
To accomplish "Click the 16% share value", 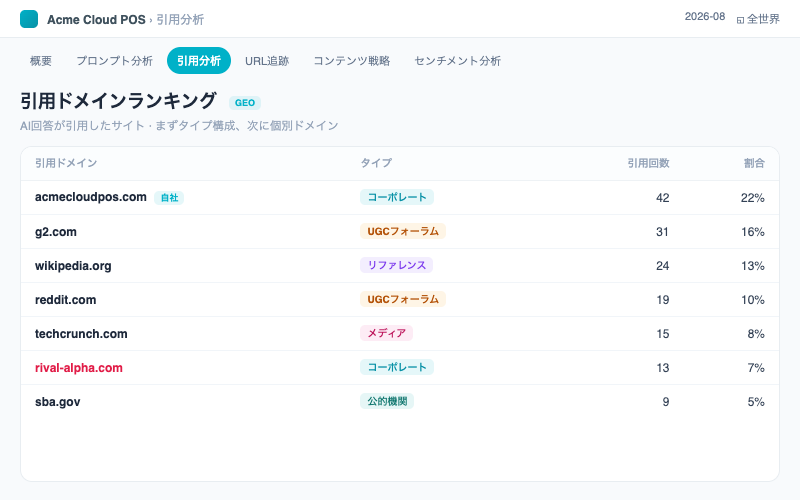I will tap(753, 232).
